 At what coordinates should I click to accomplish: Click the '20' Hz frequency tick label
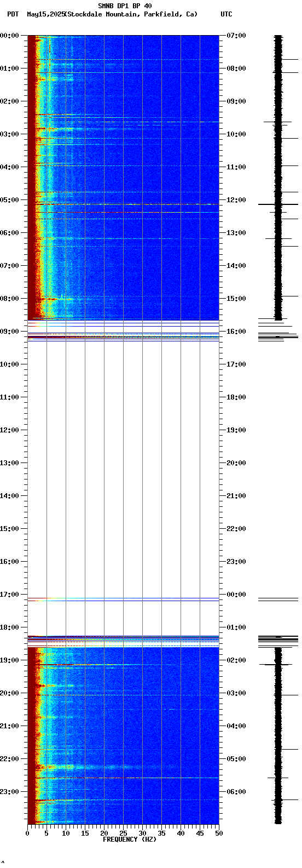coord(104,833)
